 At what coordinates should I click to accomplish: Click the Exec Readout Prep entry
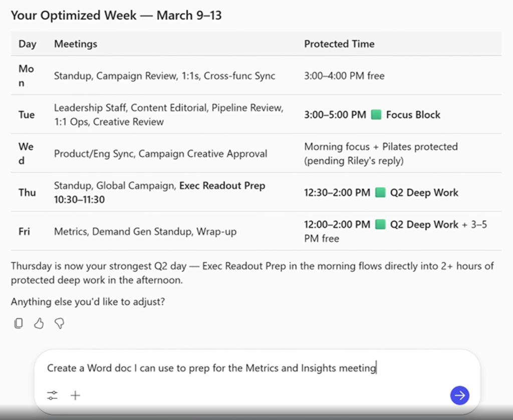click(222, 186)
